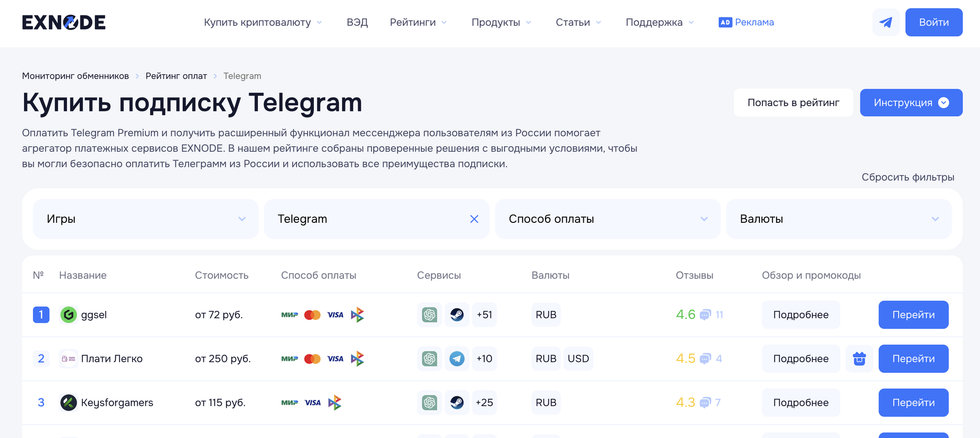This screenshot has height=438, width=980.
Task: Open the Купить криптовалюту menu
Action: point(263,22)
